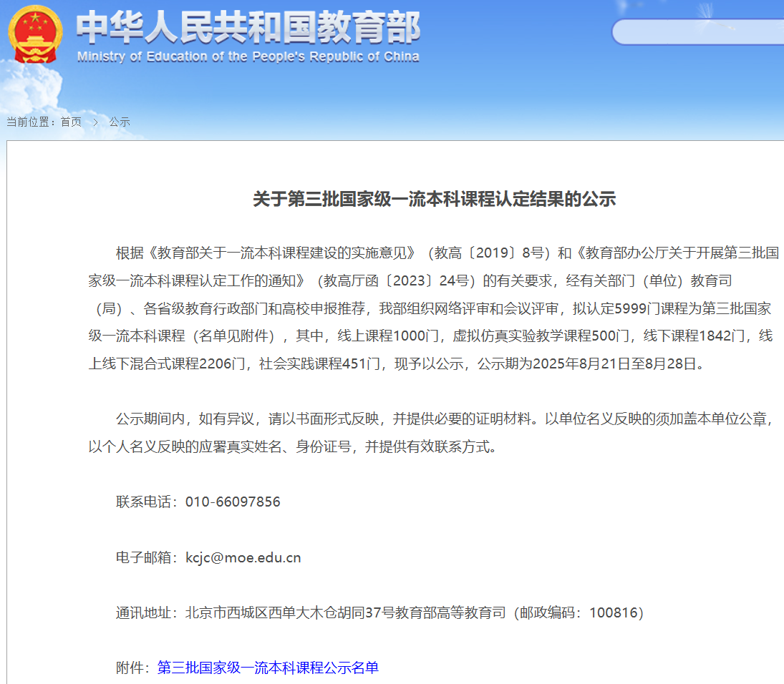Screen dimensions: 784x684
Task: Click the date range 2025年8月21日至8月28日
Action: tap(614, 363)
